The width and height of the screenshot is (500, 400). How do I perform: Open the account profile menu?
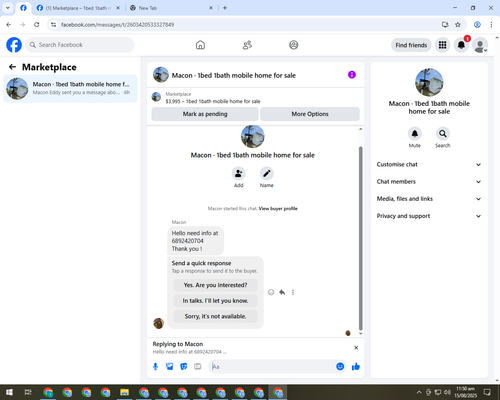[480, 45]
